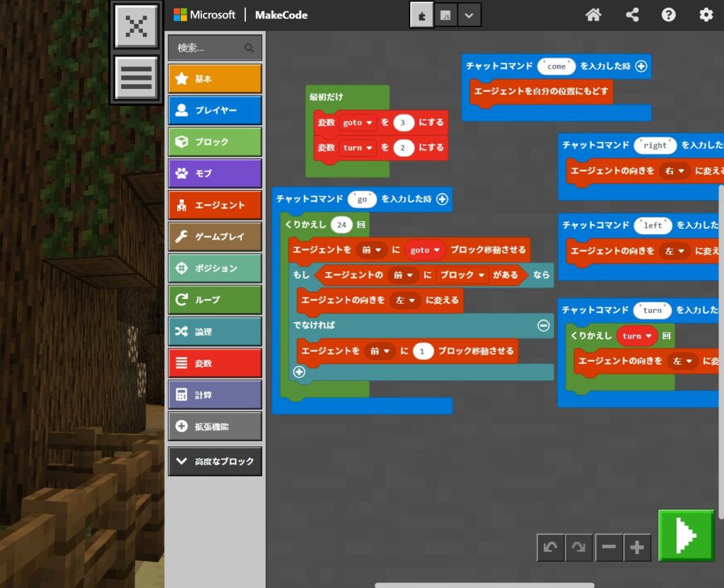
Task: Open the JavaScript editor icon
Action: (x=446, y=13)
